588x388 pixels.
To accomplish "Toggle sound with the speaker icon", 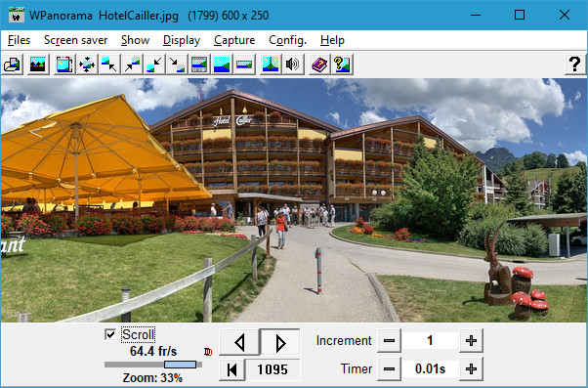I will (293, 65).
